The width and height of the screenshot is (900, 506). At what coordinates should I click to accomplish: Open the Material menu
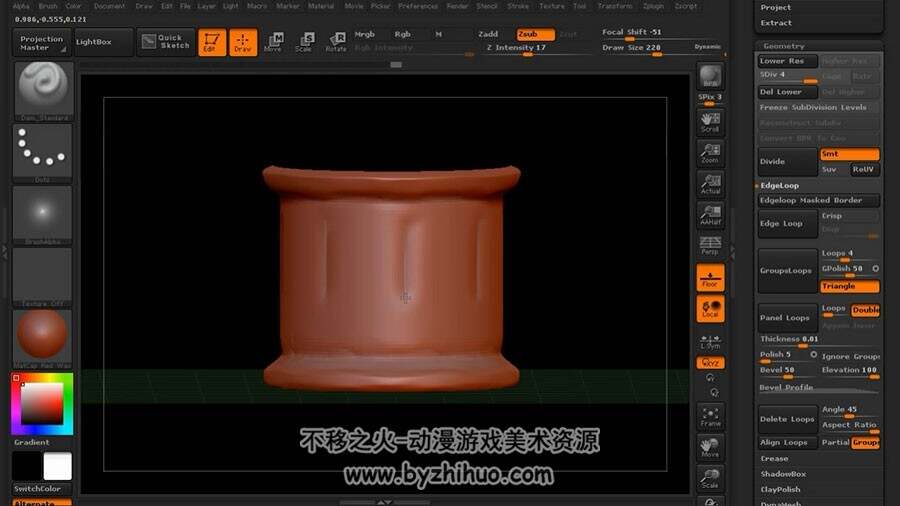321,6
